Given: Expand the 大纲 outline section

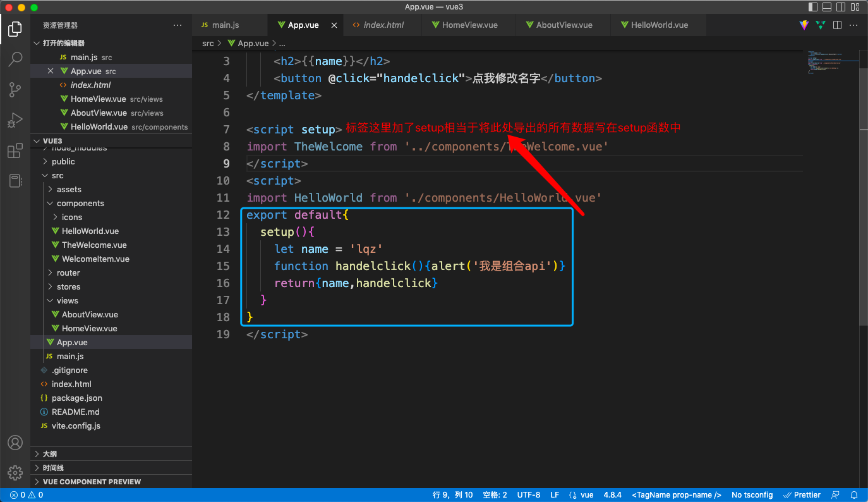Looking at the screenshot, I should [111, 454].
